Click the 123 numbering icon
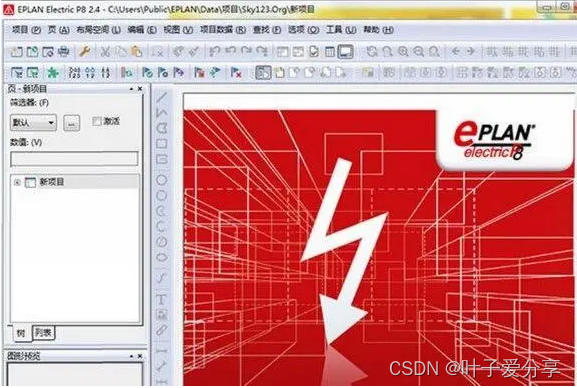Image resolution: width=577 pixels, height=388 pixels. tap(74, 73)
